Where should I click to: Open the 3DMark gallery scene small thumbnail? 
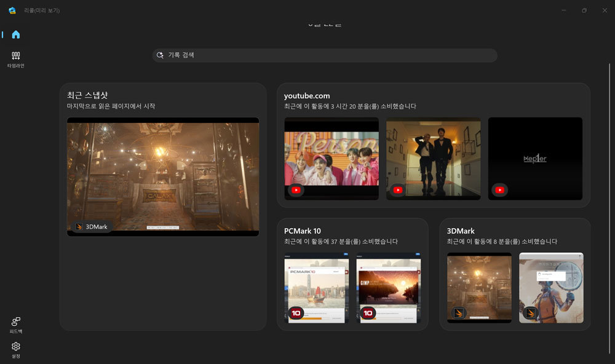click(479, 288)
